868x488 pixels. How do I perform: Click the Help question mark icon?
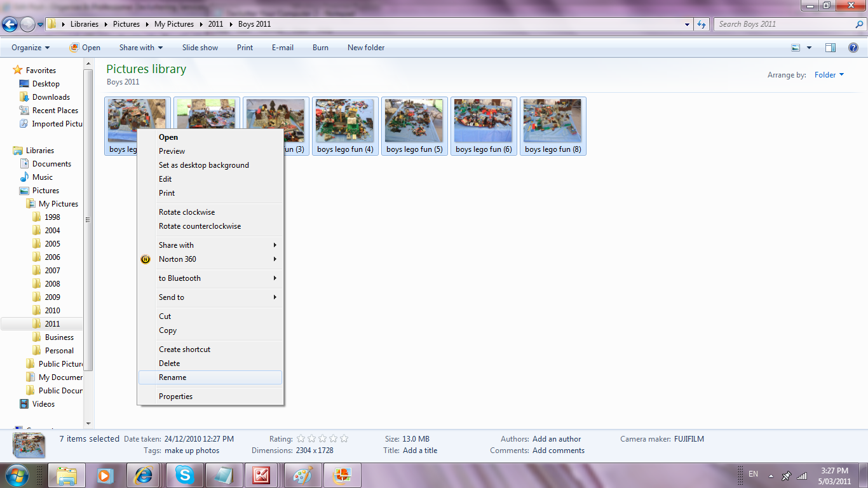[853, 48]
